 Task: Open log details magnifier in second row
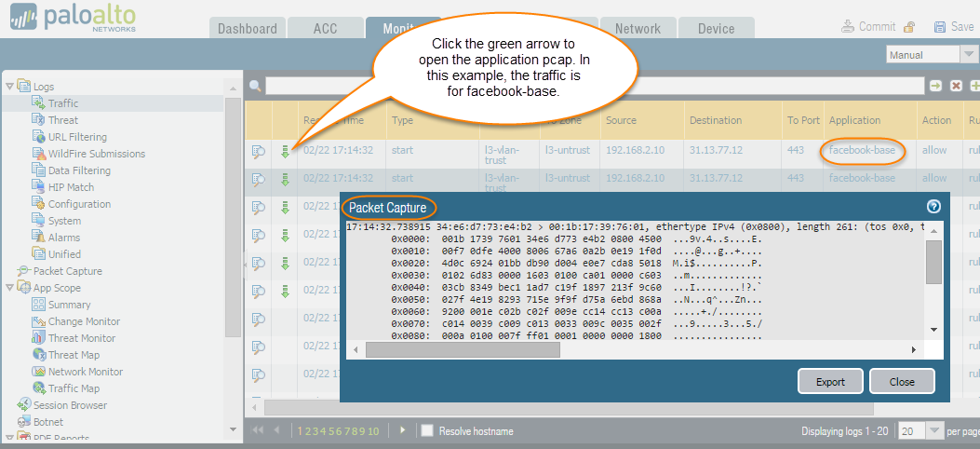click(x=259, y=180)
